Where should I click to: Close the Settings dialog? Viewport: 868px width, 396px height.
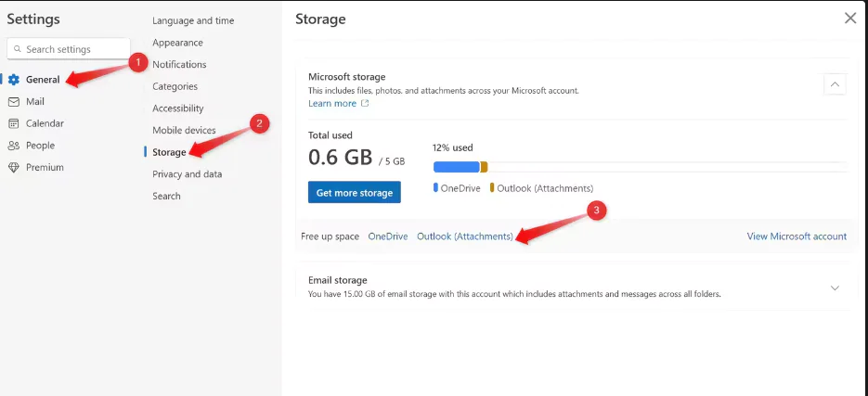(849, 19)
